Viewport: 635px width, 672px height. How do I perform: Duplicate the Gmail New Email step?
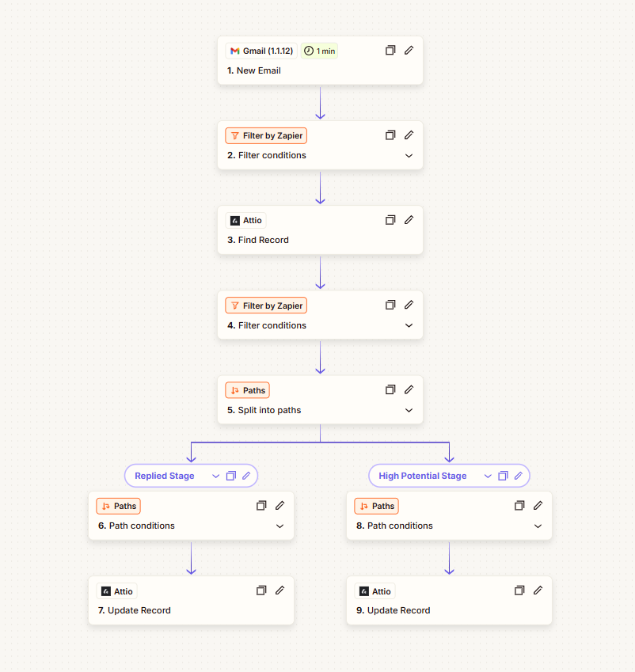coord(390,51)
